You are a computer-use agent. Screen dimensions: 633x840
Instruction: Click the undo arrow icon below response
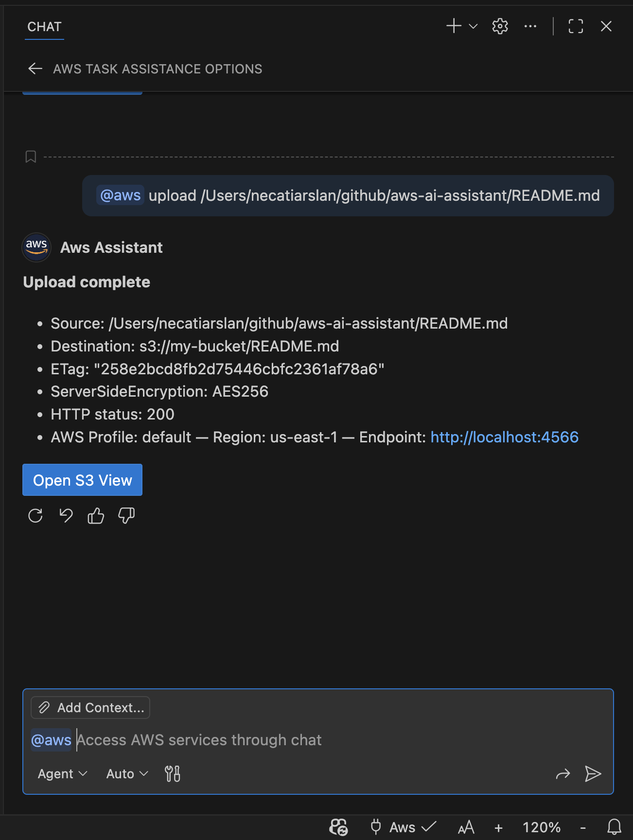tap(66, 515)
